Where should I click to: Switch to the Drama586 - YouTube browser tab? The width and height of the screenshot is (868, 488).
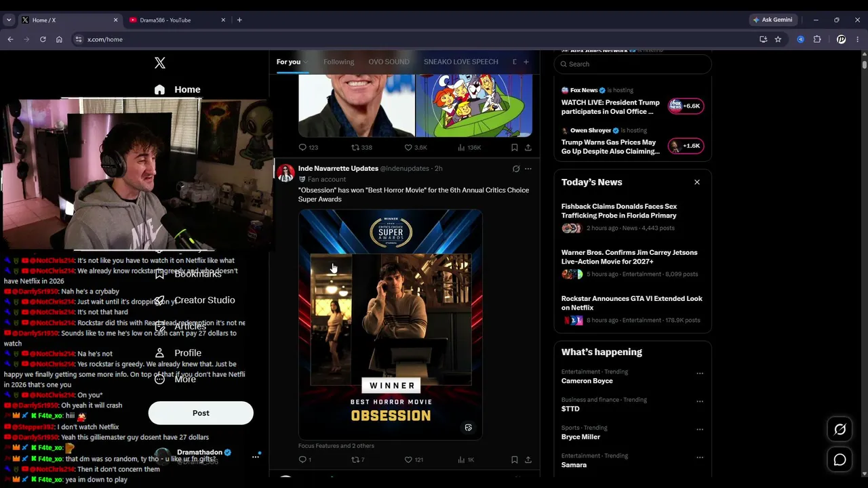[177, 20]
